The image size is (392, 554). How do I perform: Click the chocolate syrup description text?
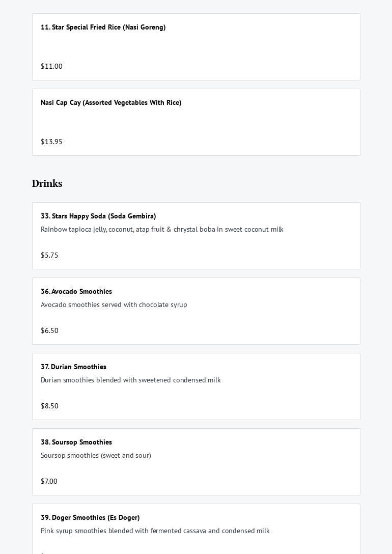click(x=114, y=304)
